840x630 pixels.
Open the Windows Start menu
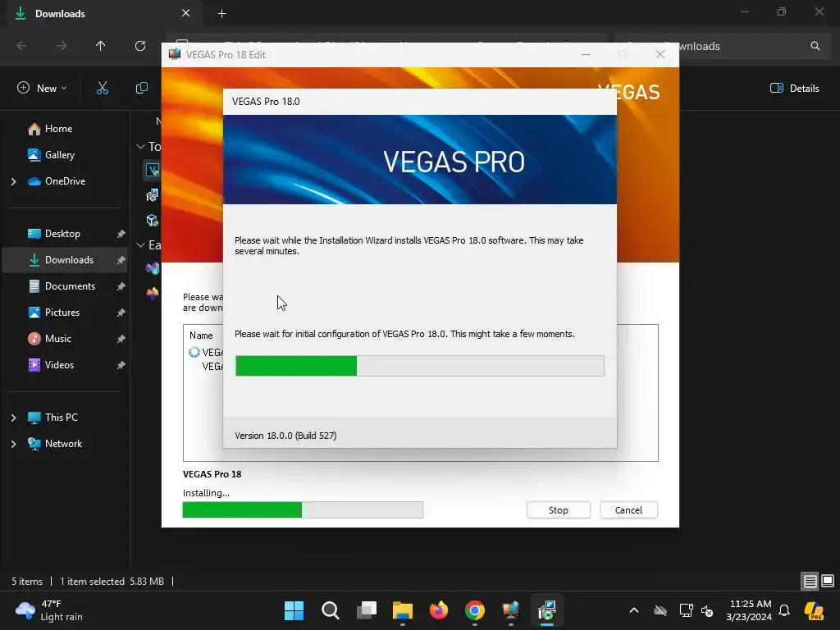294,610
